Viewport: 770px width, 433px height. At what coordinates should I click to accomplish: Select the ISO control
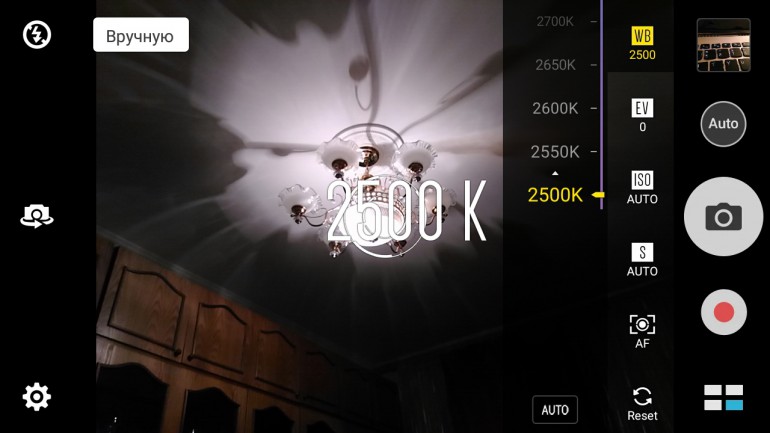click(x=642, y=188)
